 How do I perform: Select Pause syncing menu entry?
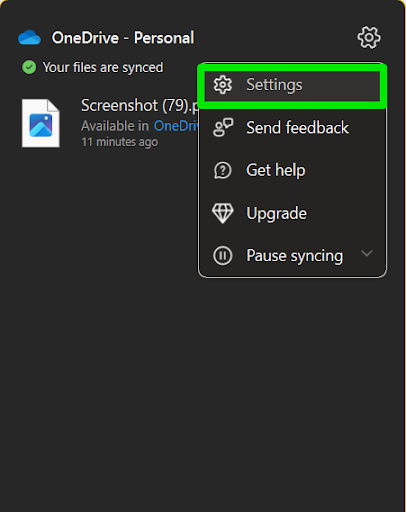coord(292,256)
